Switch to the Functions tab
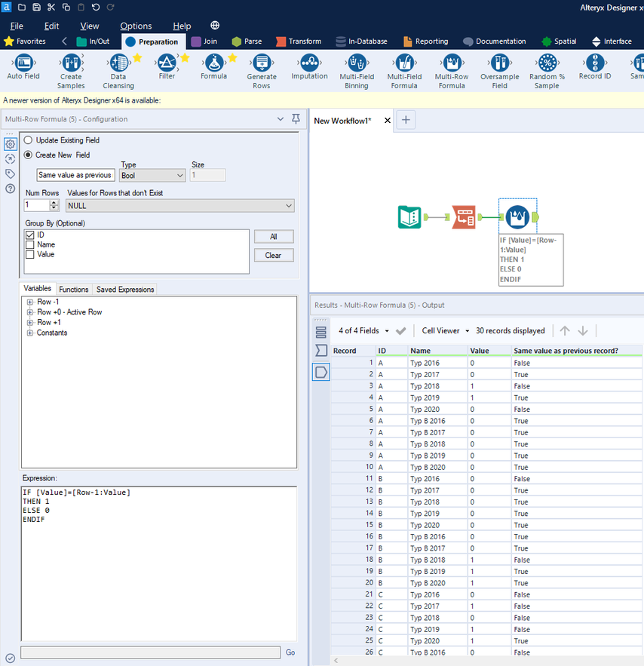644x666 pixels. tap(73, 290)
